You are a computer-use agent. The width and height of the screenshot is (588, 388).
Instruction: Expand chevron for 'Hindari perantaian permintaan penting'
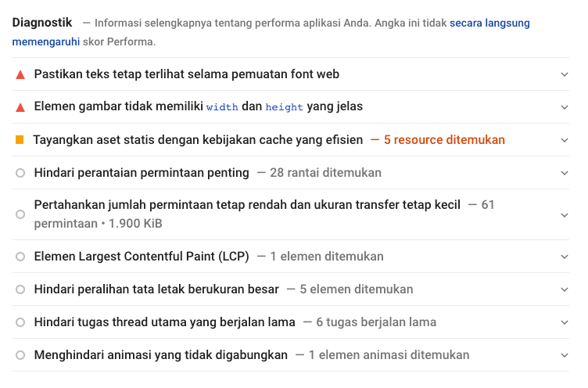(565, 173)
